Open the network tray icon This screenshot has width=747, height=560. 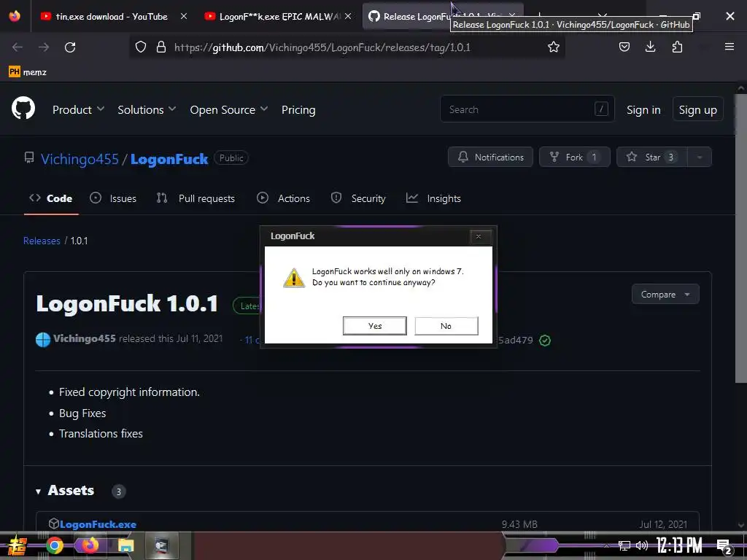click(x=624, y=545)
